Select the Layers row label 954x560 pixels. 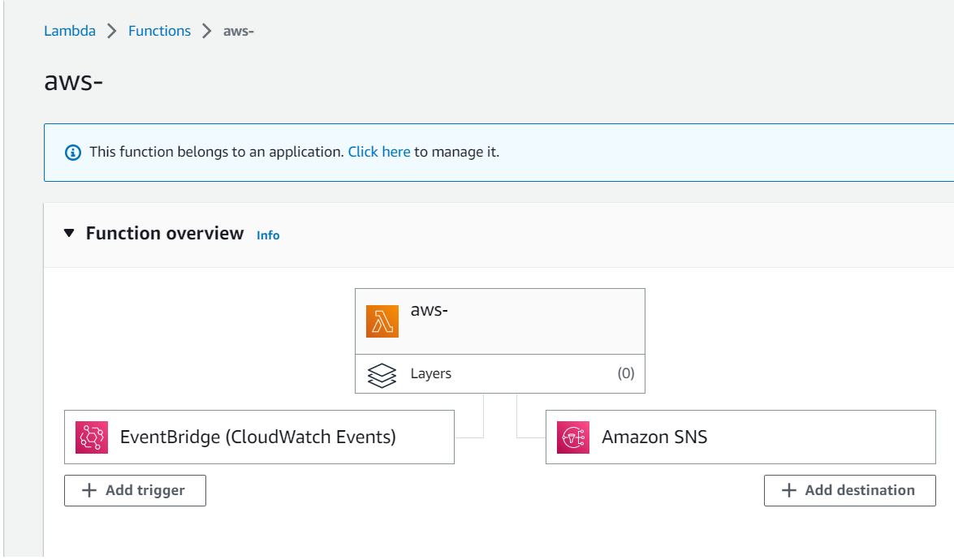coord(431,374)
